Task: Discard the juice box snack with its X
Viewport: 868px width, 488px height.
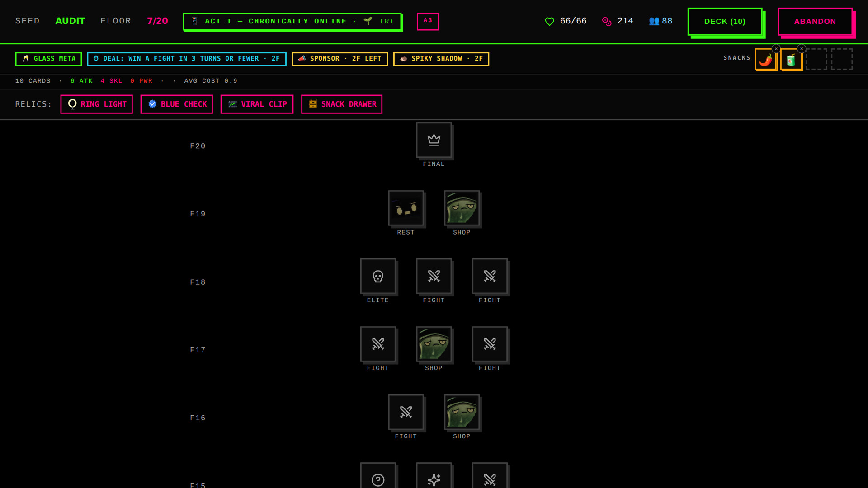Action: pyautogui.click(x=802, y=49)
